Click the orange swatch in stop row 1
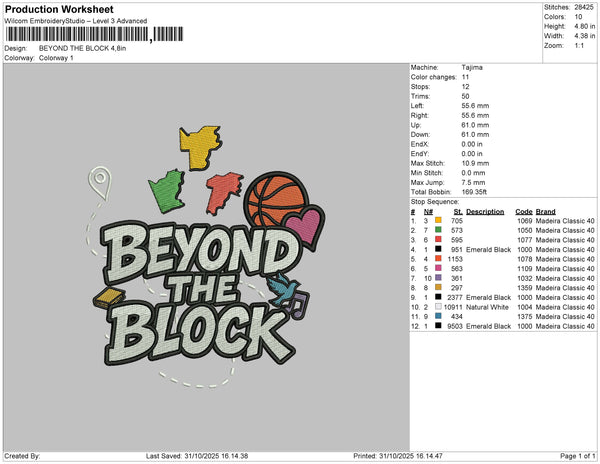Viewport: 600px width, 464px height. [438, 220]
